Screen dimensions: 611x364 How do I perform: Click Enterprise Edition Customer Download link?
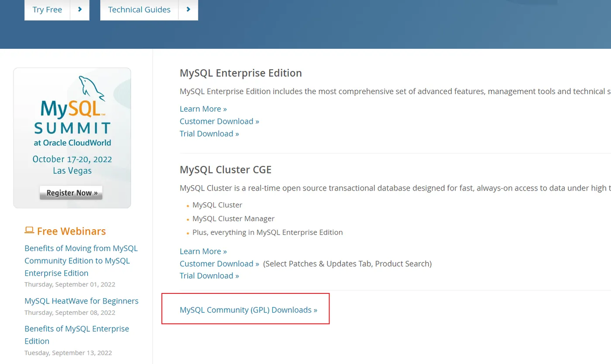point(219,121)
